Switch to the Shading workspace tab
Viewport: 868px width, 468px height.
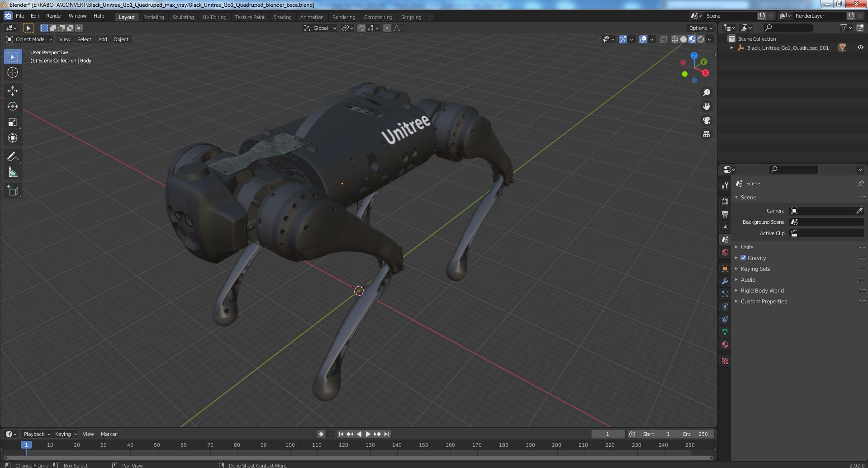point(282,17)
